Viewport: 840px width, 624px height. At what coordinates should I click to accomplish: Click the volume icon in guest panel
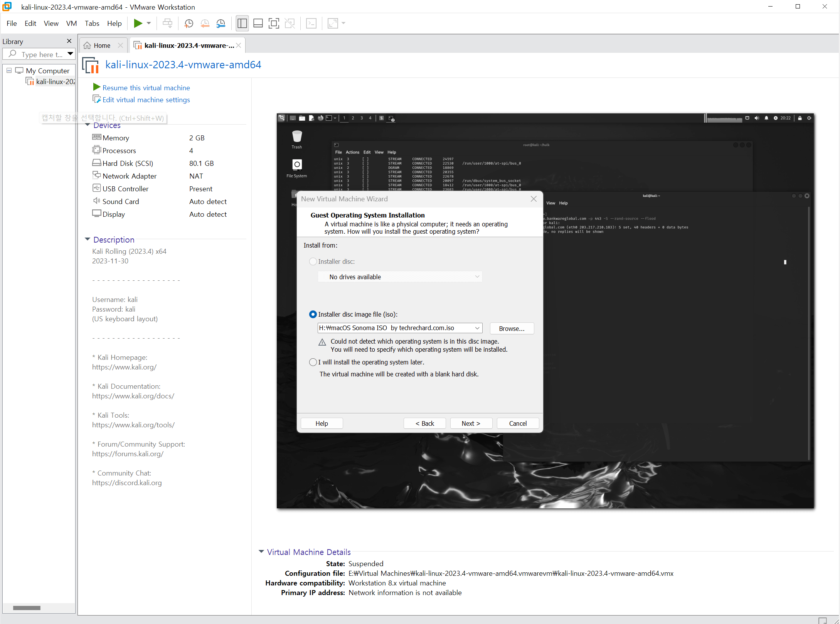[x=756, y=118]
